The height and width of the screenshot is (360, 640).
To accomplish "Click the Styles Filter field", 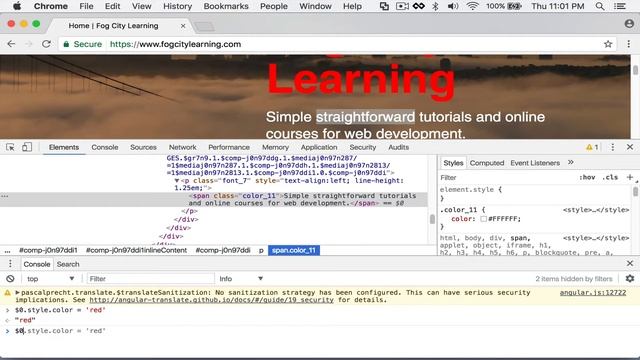I will pos(506,178).
